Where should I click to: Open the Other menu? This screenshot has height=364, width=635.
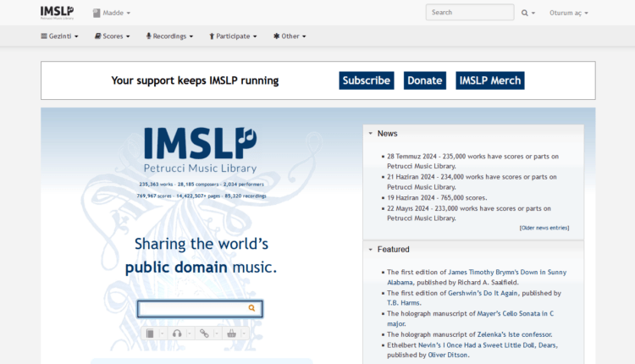(290, 36)
